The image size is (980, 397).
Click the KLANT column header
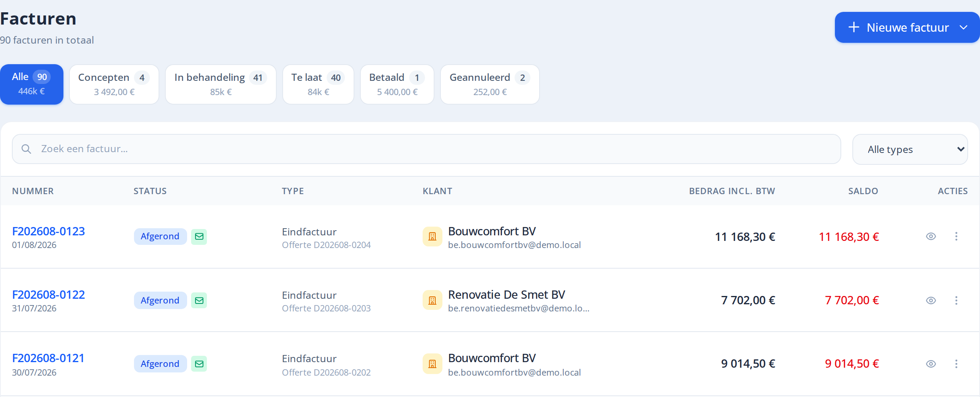(438, 191)
